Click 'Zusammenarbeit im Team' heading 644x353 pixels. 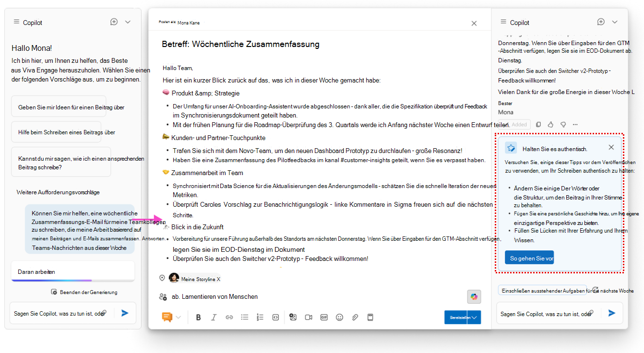(207, 173)
